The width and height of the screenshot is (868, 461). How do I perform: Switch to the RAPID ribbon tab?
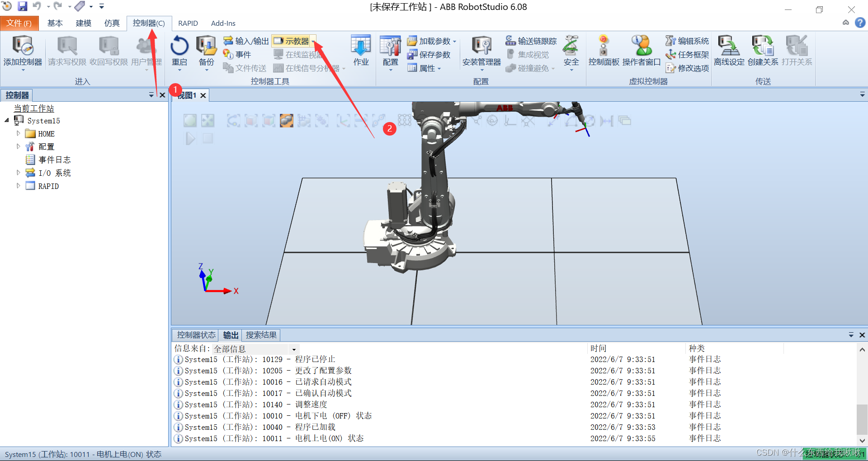[188, 23]
